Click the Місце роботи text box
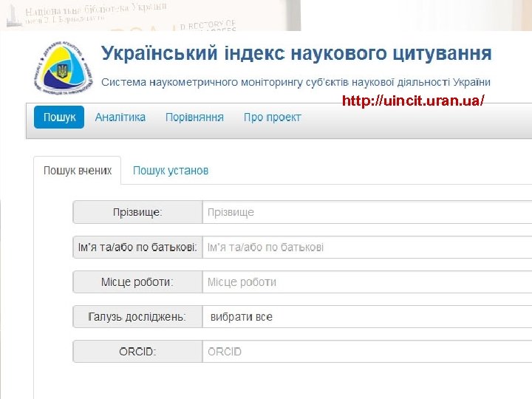Image resolution: width=532 pixels, height=399 pixels. click(367, 282)
